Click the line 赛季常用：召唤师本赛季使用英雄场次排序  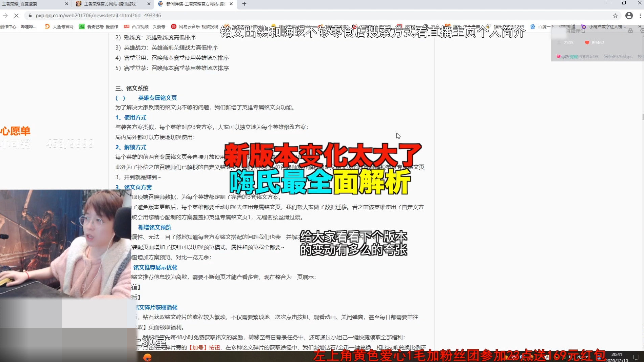[172, 58]
